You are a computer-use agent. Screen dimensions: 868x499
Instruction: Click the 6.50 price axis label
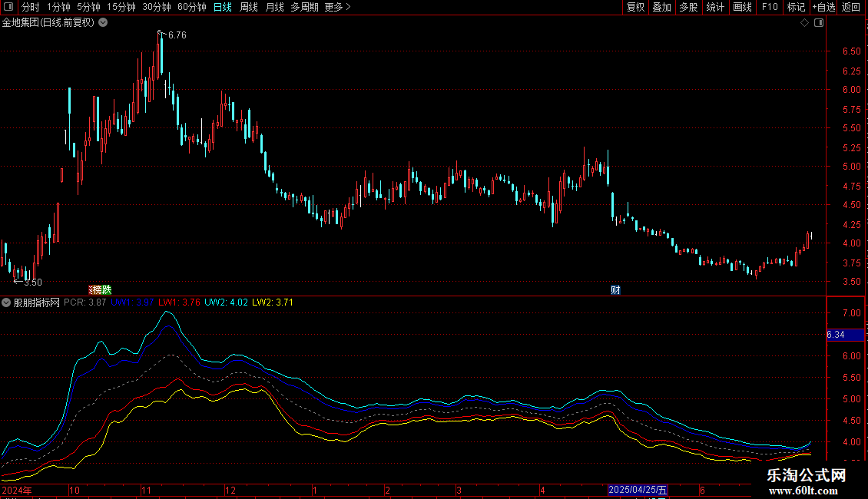[851, 51]
